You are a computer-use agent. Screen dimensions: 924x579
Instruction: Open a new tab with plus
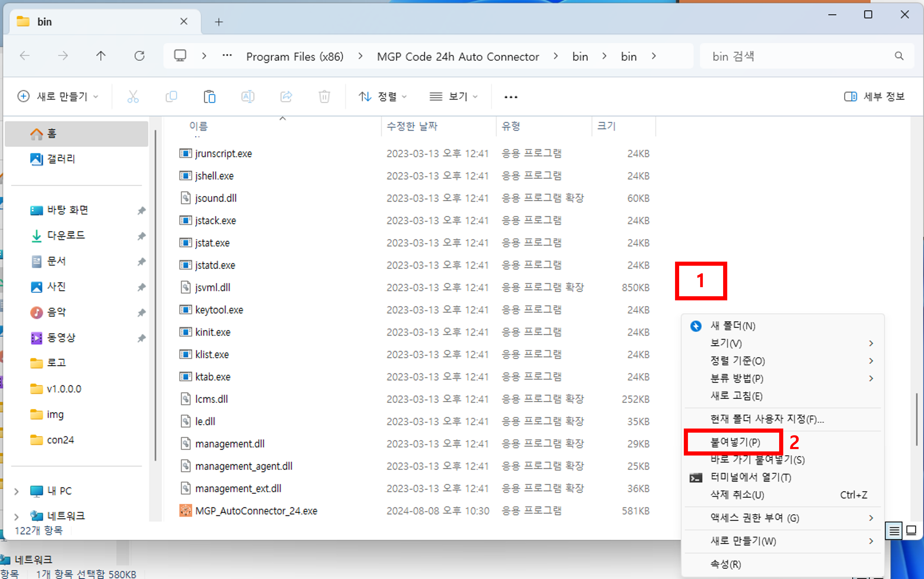point(218,22)
